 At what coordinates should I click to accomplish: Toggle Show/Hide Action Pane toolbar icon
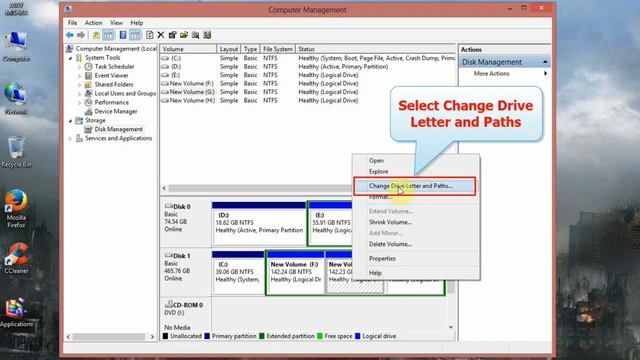click(x=135, y=35)
